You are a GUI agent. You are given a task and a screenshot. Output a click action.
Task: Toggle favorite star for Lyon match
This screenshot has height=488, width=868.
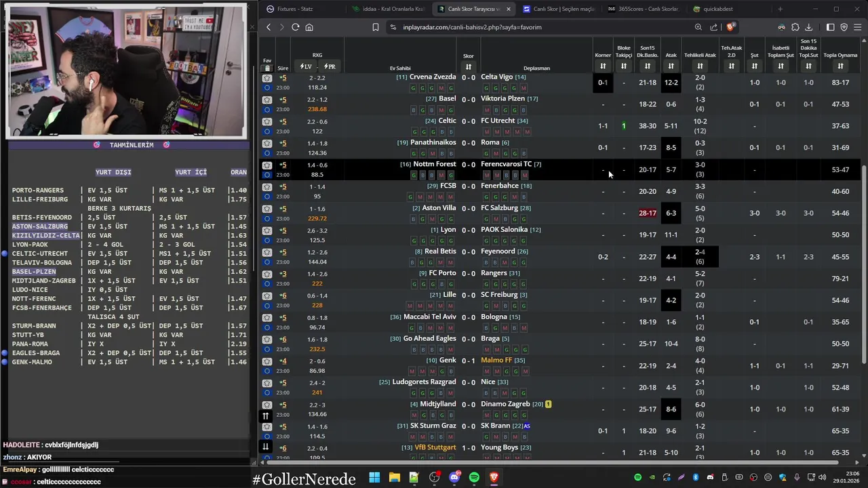click(267, 230)
